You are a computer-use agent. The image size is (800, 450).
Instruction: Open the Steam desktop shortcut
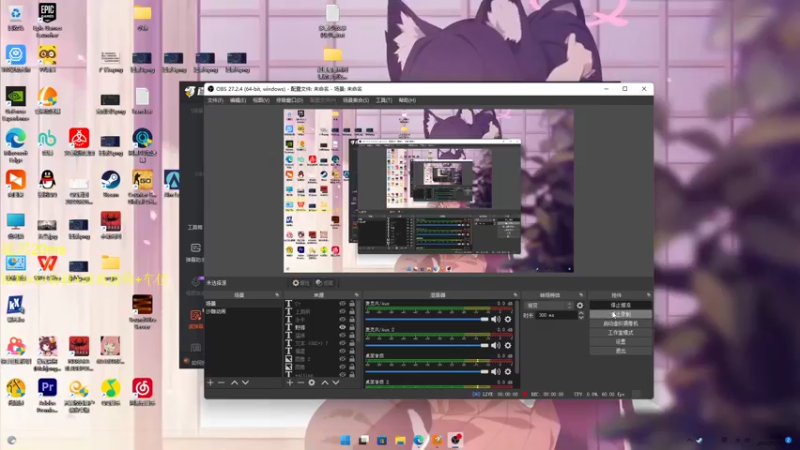pyautogui.click(x=110, y=184)
